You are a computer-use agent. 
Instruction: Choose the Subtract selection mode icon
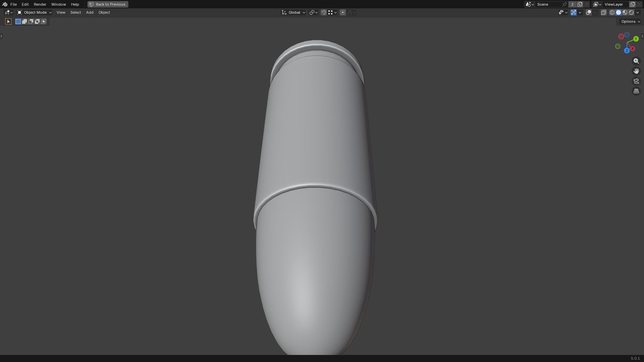click(x=31, y=21)
